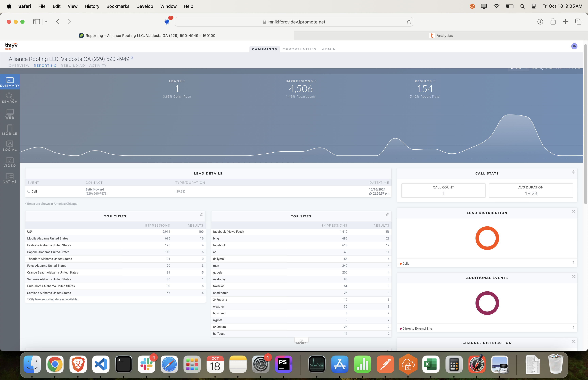
Task: Click the Leads help question icon
Action: coord(184,81)
